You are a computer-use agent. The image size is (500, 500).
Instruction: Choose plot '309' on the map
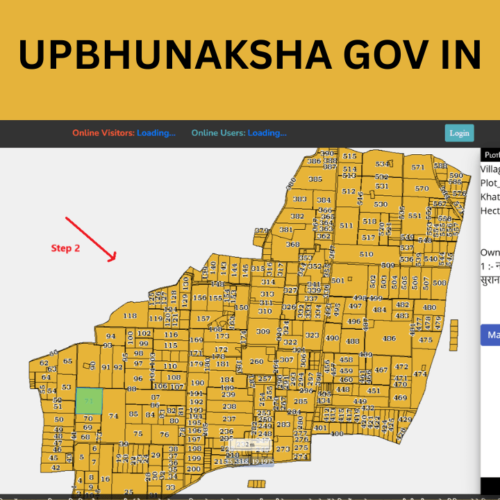[263, 331]
